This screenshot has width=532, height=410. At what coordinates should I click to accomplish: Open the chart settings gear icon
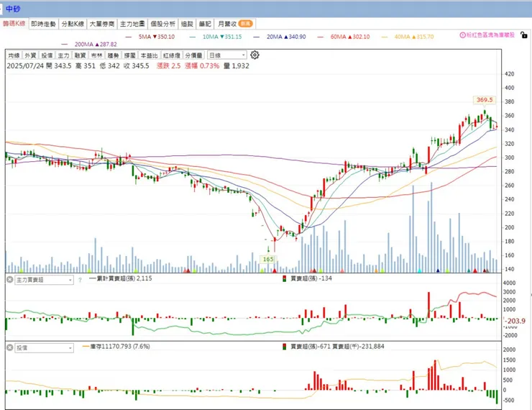(254, 55)
